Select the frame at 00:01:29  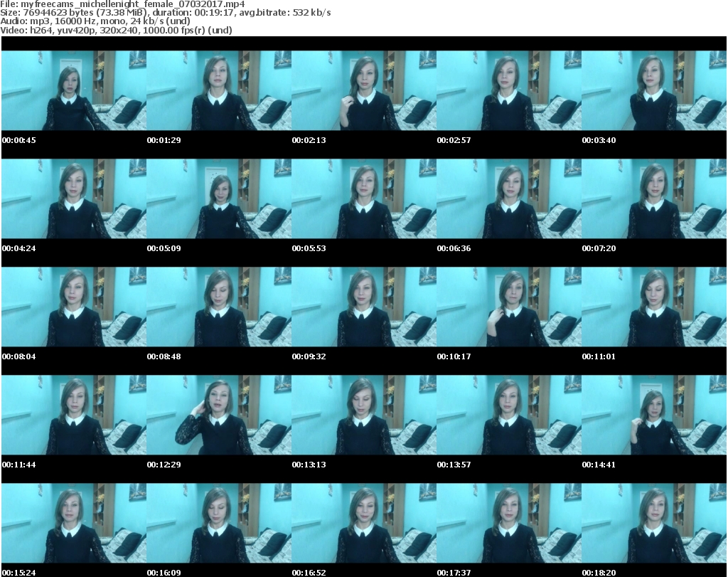click(x=219, y=90)
